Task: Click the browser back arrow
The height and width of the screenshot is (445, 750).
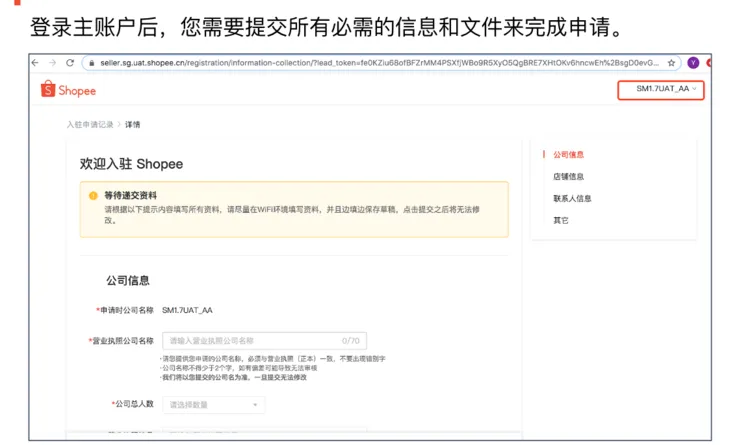Action: tap(35, 63)
